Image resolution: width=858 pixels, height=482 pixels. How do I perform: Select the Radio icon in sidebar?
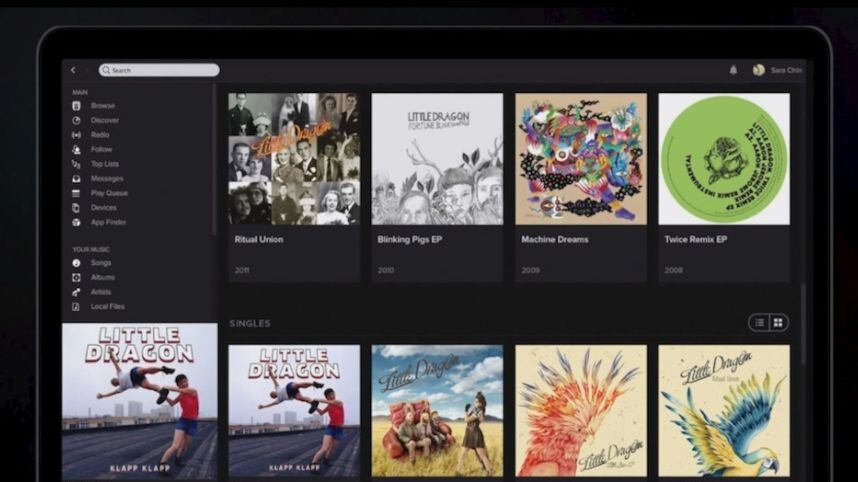pos(76,135)
